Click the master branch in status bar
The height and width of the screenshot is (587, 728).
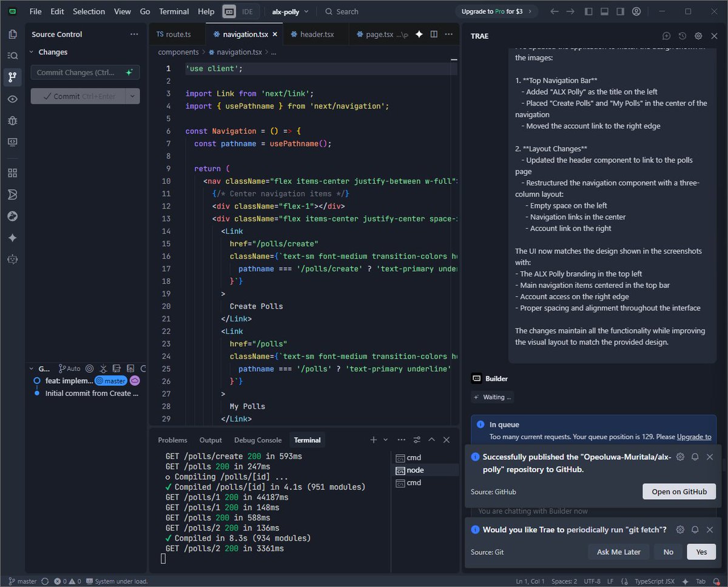pyautogui.click(x=22, y=581)
